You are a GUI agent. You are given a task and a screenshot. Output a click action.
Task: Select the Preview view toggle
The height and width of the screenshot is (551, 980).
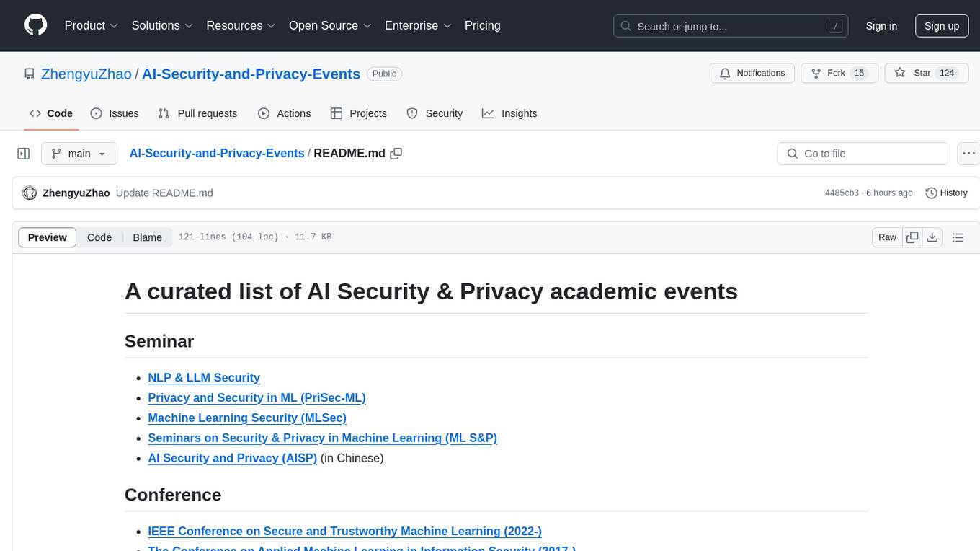tap(48, 237)
